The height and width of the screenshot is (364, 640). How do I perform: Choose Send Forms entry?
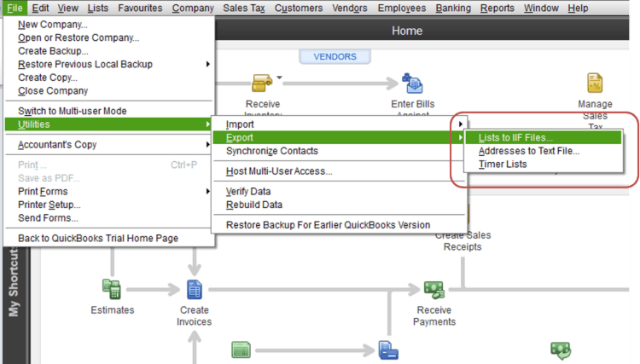48,218
